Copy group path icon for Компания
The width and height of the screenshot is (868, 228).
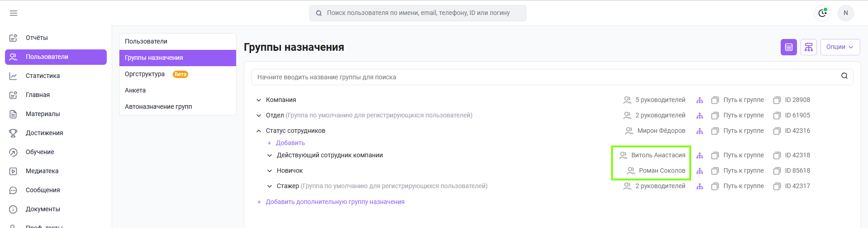tap(715, 100)
